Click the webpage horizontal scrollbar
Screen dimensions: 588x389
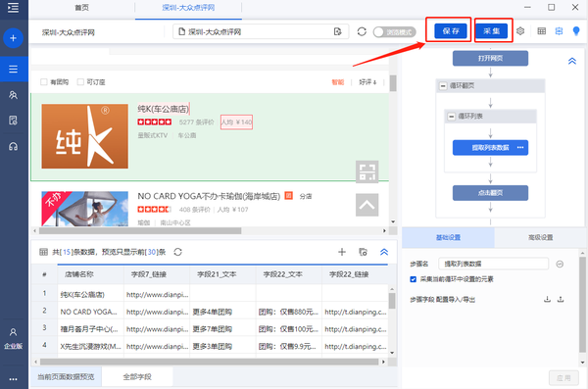[x=140, y=230]
